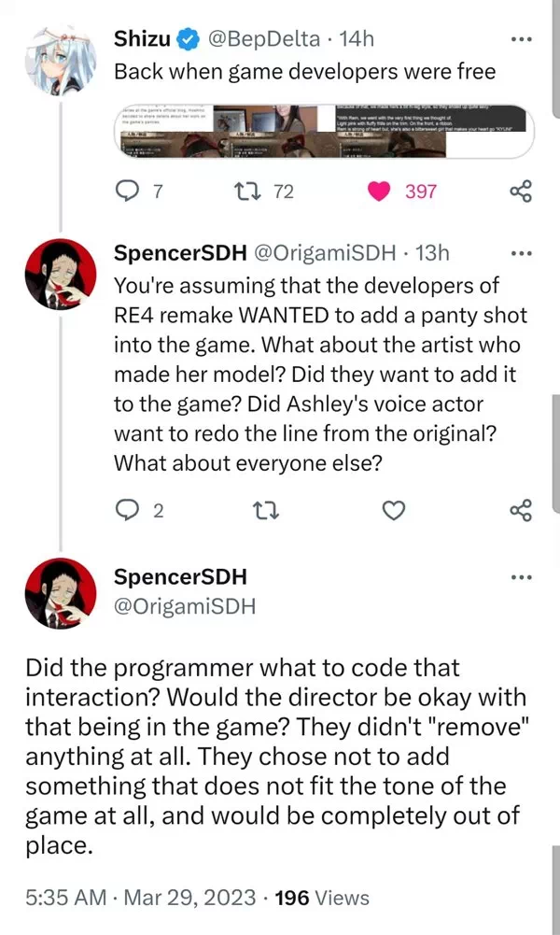Click Shizu's verified badge icon
Image resolution: width=560 pixels, height=935 pixels.
click(x=189, y=39)
